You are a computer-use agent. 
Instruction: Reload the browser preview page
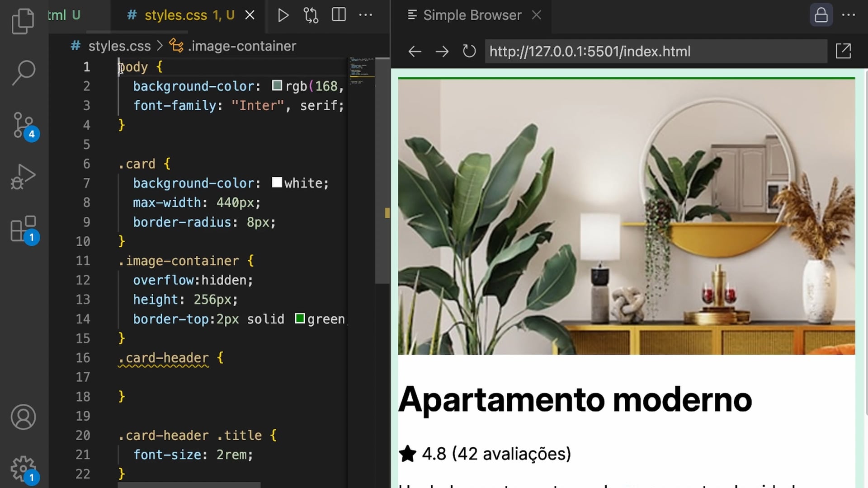point(469,51)
